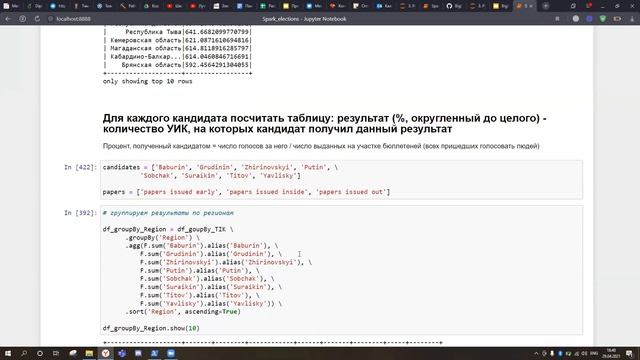Open Task View on the taskbar
Viewport: 640px width, 360px height.
56,353
